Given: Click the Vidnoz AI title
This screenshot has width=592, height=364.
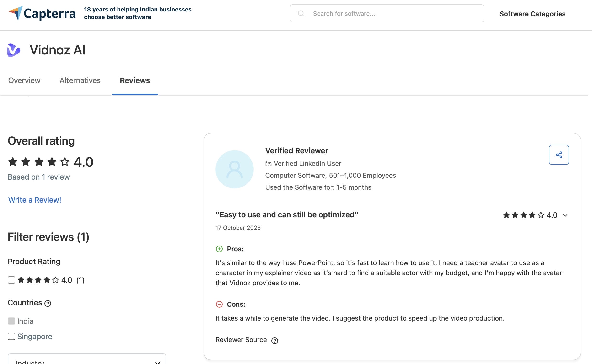Looking at the screenshot, I should click(x=57, y=50).
